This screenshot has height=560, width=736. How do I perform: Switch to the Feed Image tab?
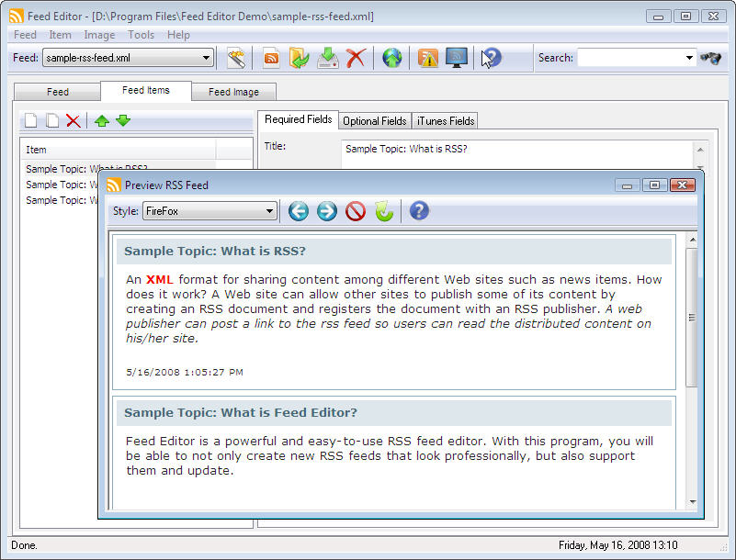233,92
